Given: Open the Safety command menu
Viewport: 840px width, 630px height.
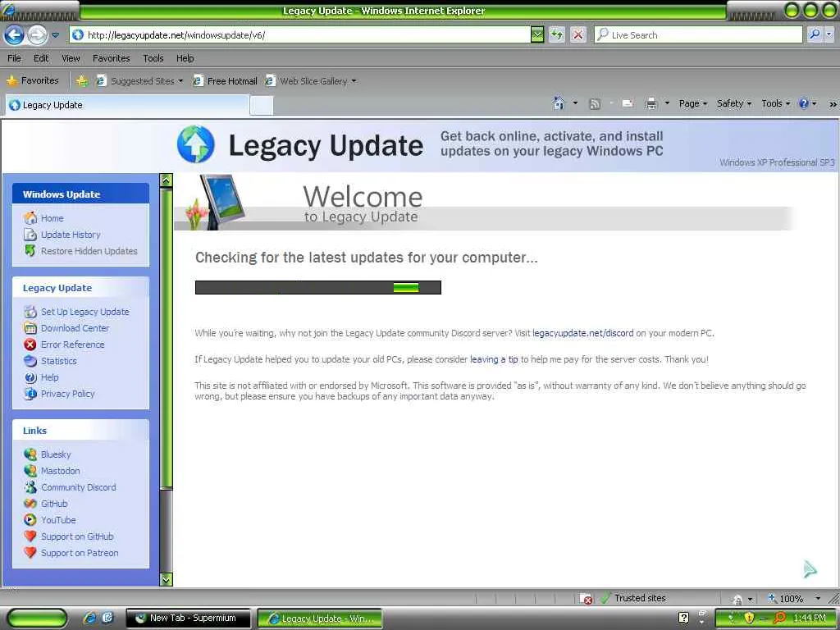Looking at the screenshot, I should [733, 103].
